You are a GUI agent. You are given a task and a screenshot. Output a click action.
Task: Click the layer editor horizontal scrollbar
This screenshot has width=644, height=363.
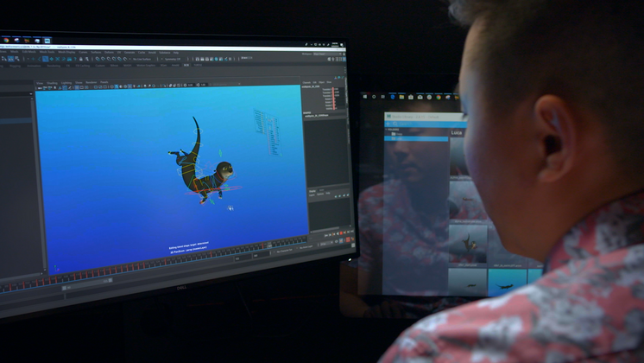pyautogui.click(x=325, y=230)
